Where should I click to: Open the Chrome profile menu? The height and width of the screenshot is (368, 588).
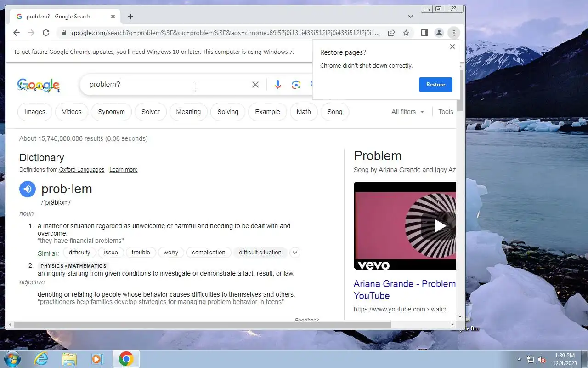439,33
